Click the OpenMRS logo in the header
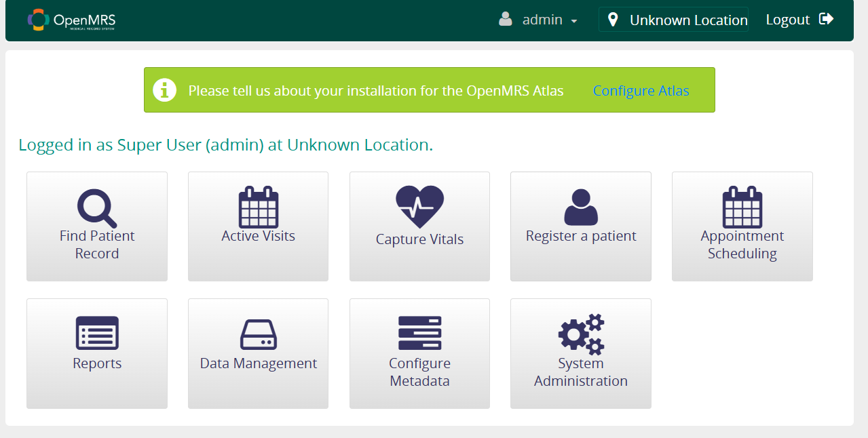This screenshot has width=868, height=438. (71, 20)
